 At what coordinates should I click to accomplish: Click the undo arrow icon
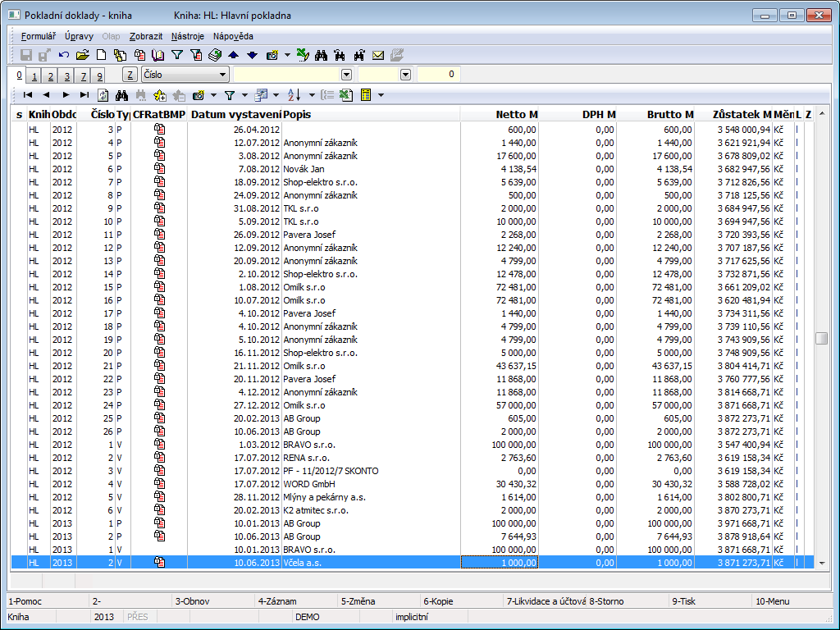pos(64,56)
